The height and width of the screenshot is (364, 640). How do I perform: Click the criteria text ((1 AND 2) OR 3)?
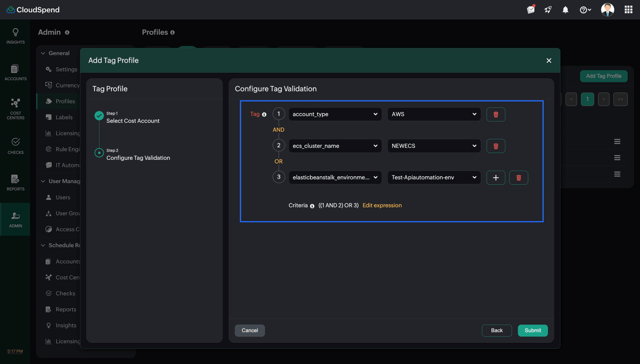[339, 206]
